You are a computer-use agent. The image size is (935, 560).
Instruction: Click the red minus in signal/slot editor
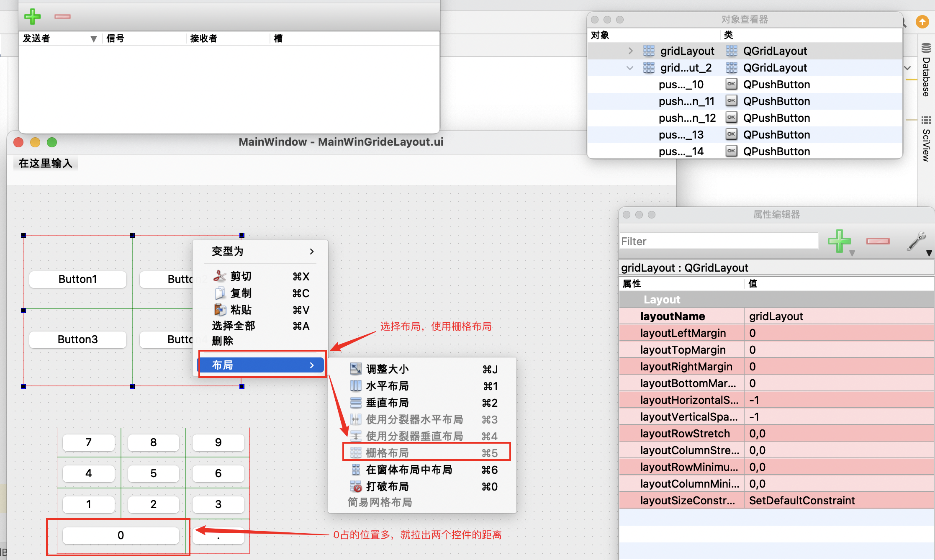62,17
